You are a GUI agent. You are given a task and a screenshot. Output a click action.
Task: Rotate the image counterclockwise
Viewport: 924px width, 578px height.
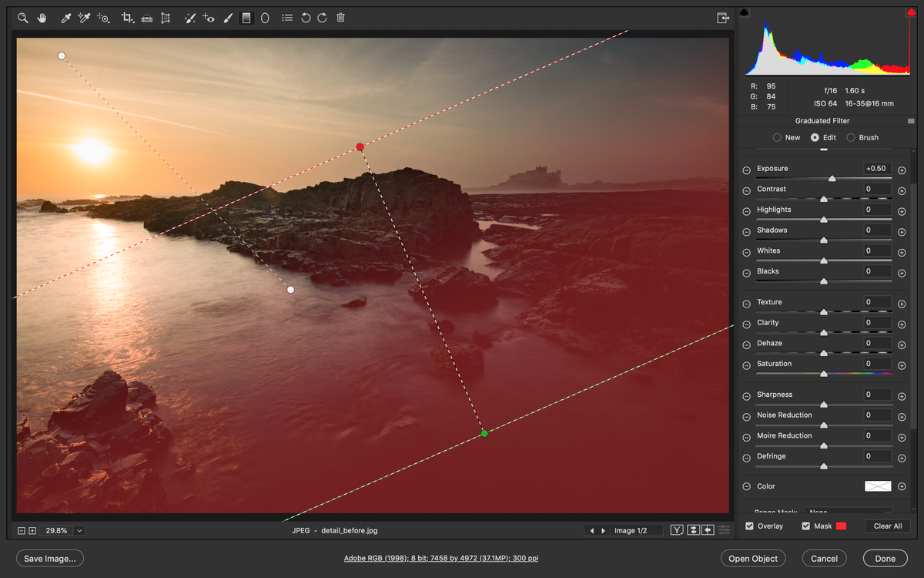coord(304,17)
